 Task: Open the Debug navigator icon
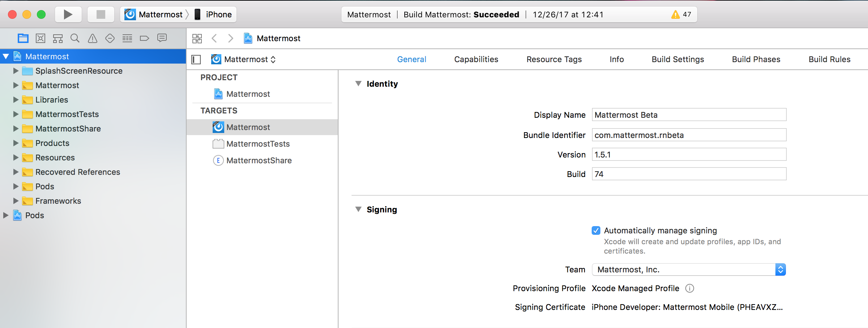(x=127, y=38)
